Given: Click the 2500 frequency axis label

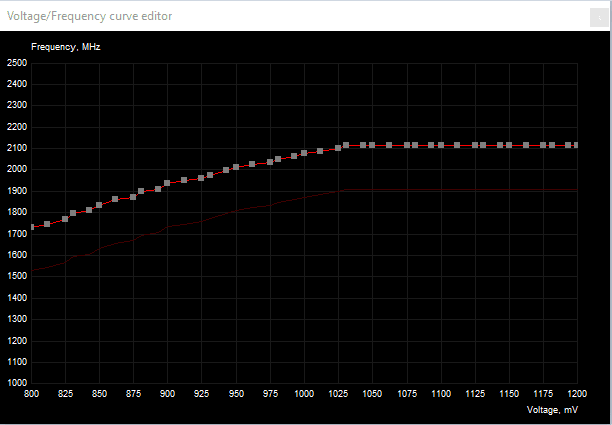Looking at the screenshot, I should tap(17, 63).
